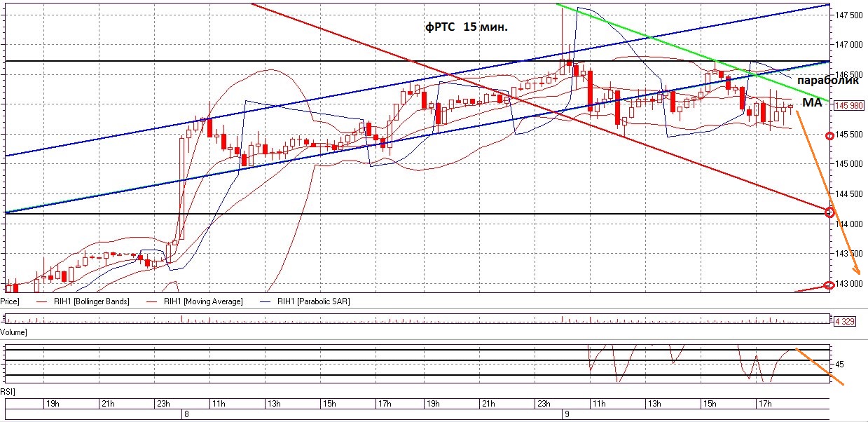Viewport: 868px width, 422px height.
Task: Click the RSI scale value 45
Action: [840, 365]
